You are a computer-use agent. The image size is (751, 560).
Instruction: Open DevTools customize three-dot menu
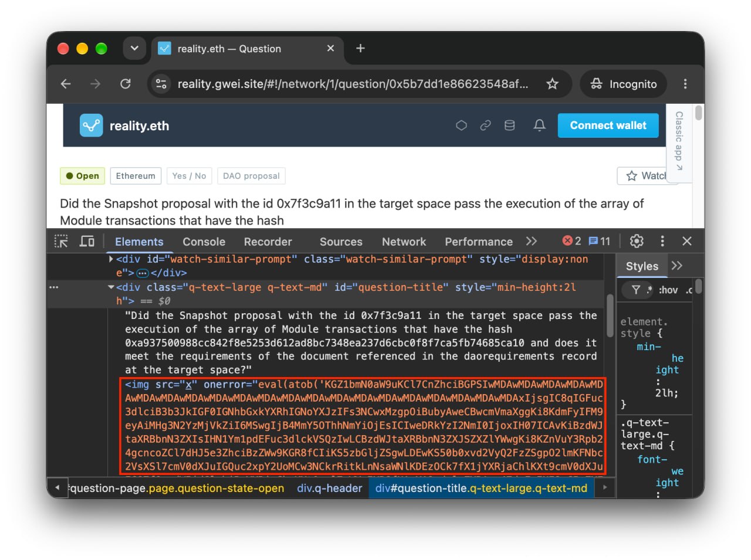point(662,241)
